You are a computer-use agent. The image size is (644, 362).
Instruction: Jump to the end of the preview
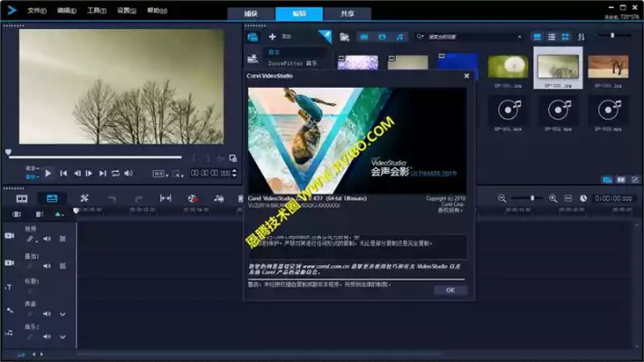[x=102, y=173]
